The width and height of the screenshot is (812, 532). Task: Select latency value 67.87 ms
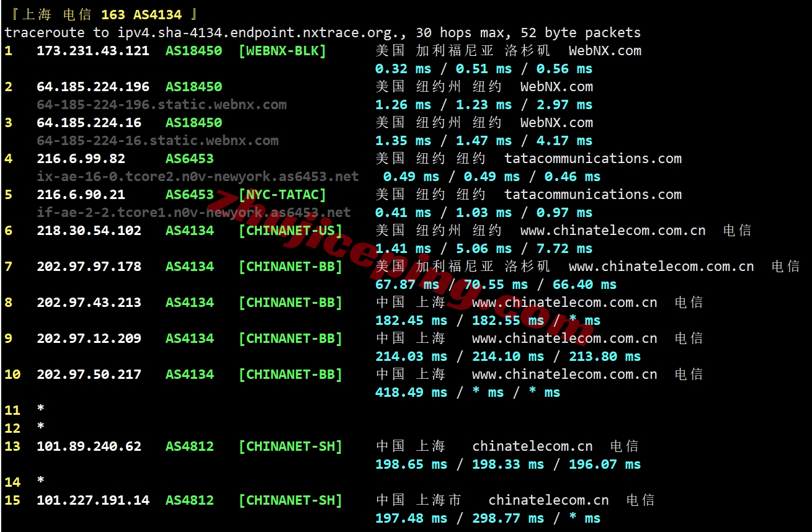pos(408,285)
